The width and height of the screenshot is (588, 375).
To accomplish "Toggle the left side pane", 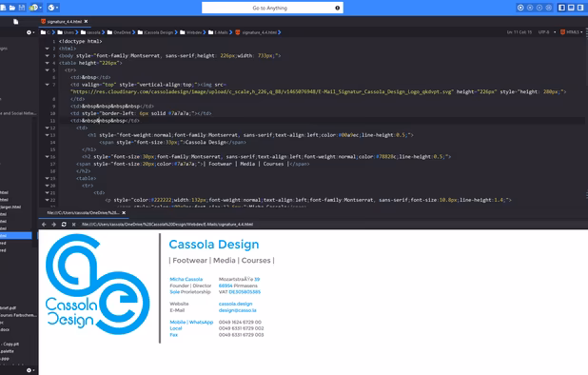I will [561, 8].
